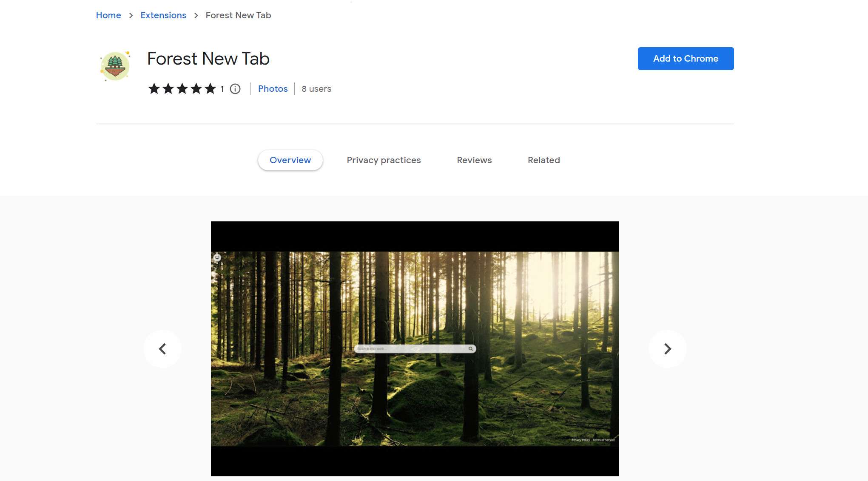Open the Photos link
Viewport: 868px width, 481px height.
(x=273, y=89)
